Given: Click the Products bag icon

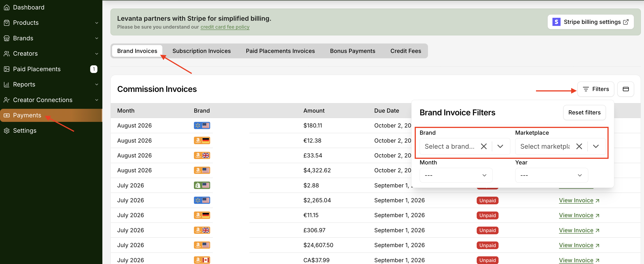Looking at the screenshot, I should [7, 23].
